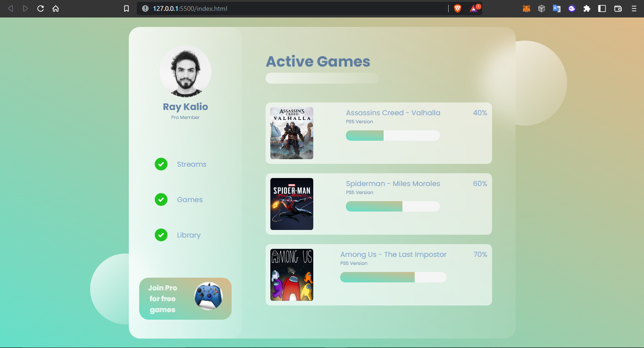Click PS5 Version under Assassins Creed

point(360,122)
